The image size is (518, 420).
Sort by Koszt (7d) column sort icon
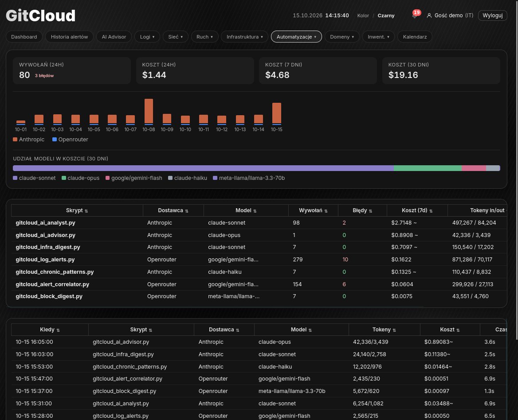point(431,211)
